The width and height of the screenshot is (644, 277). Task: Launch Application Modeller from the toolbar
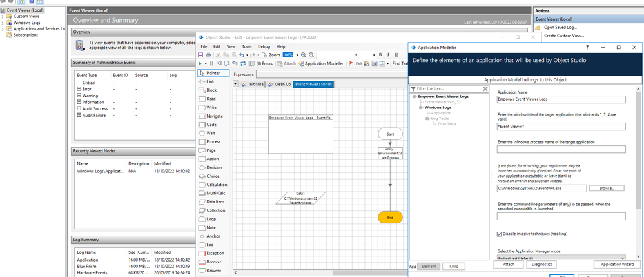click(320, 64)
